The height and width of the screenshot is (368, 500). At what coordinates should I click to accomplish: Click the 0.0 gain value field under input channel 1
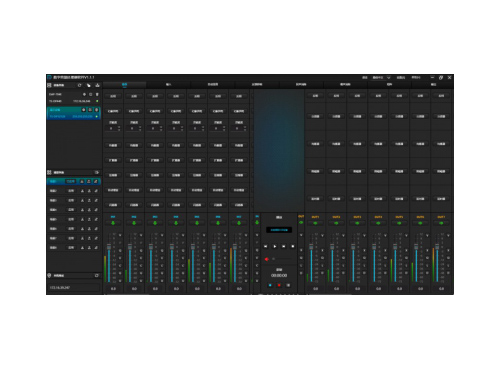(x=113, y=289)
